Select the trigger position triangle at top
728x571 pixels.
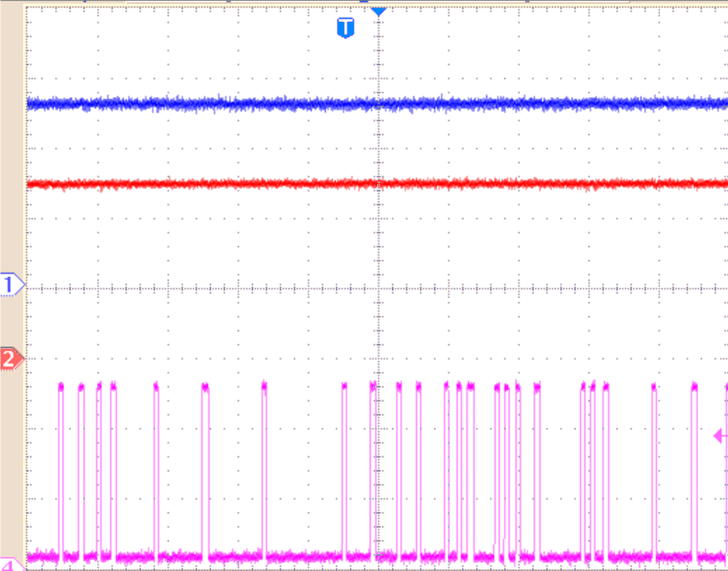(x=377, y=11)
